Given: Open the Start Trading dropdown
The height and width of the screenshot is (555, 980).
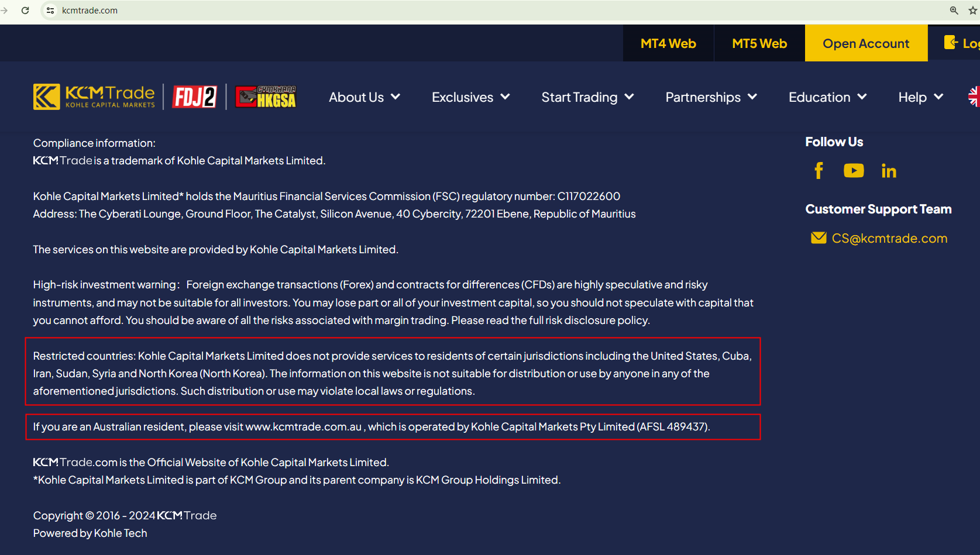Looking at the screenshot, I should point(588,97).
